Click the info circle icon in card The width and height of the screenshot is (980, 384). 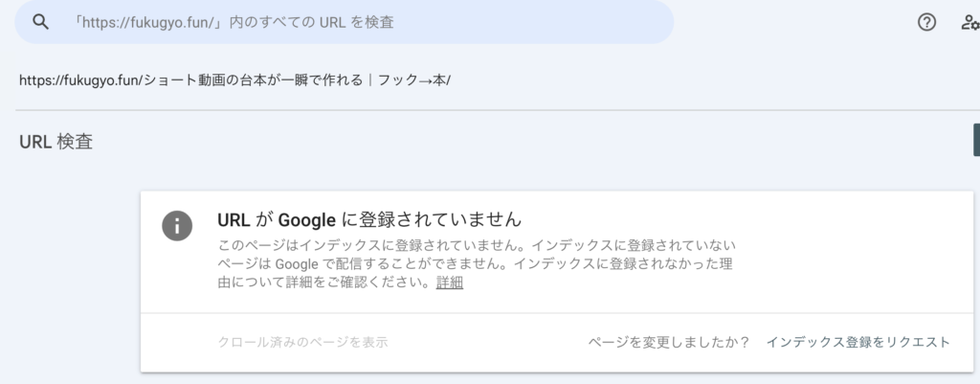coord(176,225)
